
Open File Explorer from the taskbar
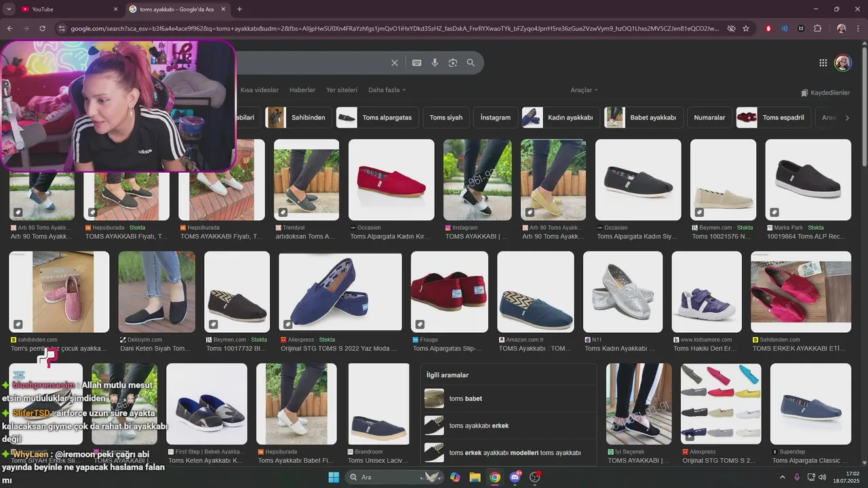coord(475,477)
